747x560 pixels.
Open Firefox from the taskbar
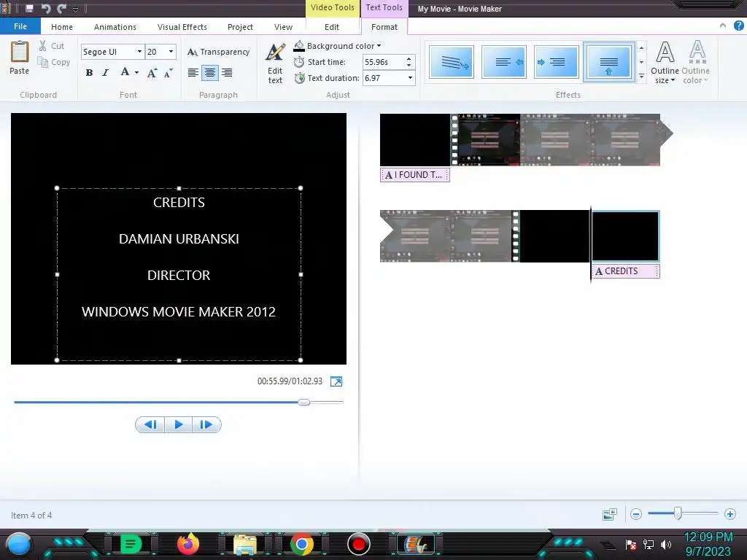click(x=187, y=544)
